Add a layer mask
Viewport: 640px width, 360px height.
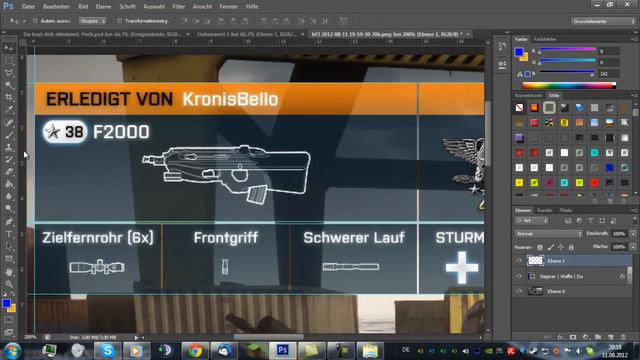(x=573, y=337)
